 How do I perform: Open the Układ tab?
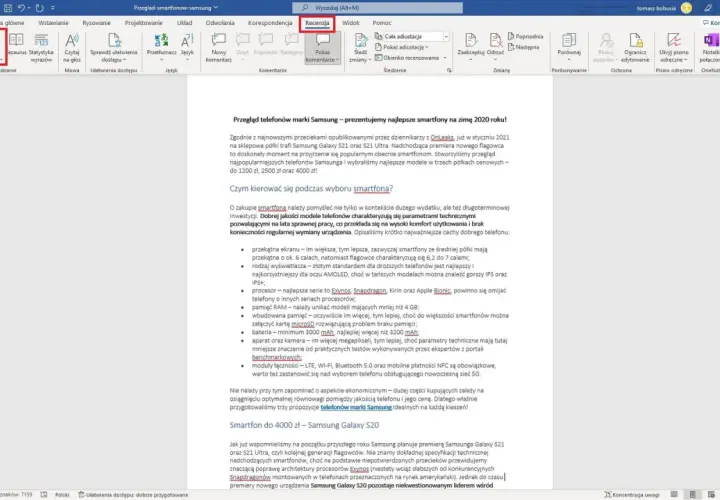pos(185,22)
